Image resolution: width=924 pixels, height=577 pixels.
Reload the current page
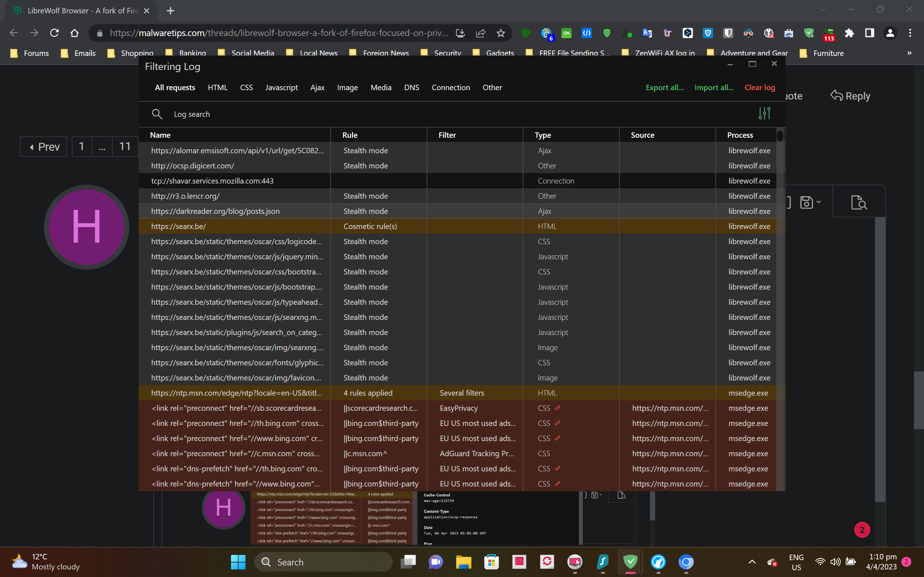point(54,33)
